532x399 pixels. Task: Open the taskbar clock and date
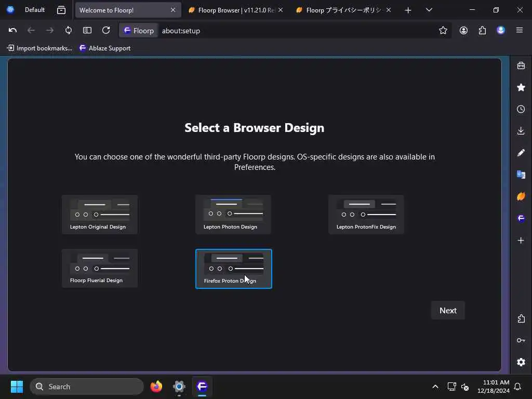[x=494, y=387]
